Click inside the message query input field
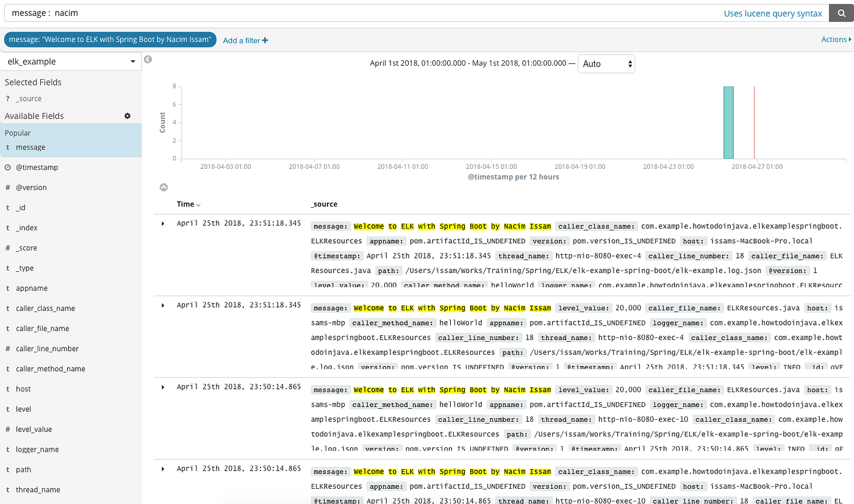The height and width of the screenshot is (504, 854). click(x=244, y=13)
